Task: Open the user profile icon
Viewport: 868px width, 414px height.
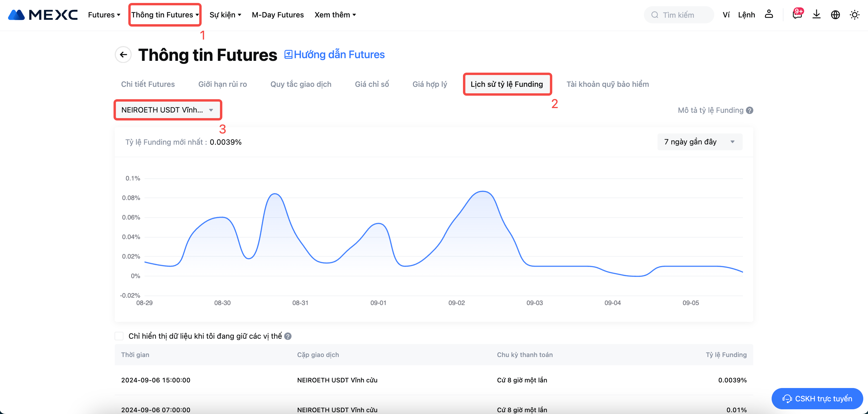Action: 769,14
